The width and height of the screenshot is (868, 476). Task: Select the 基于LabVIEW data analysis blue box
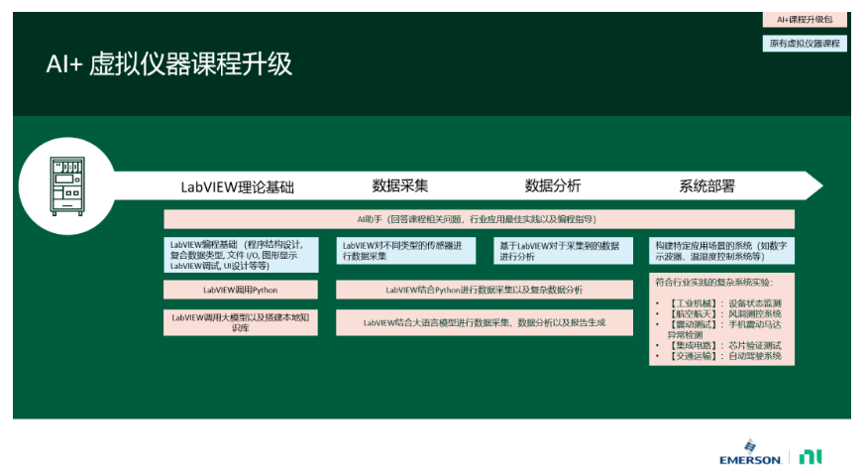click(563, 250)
